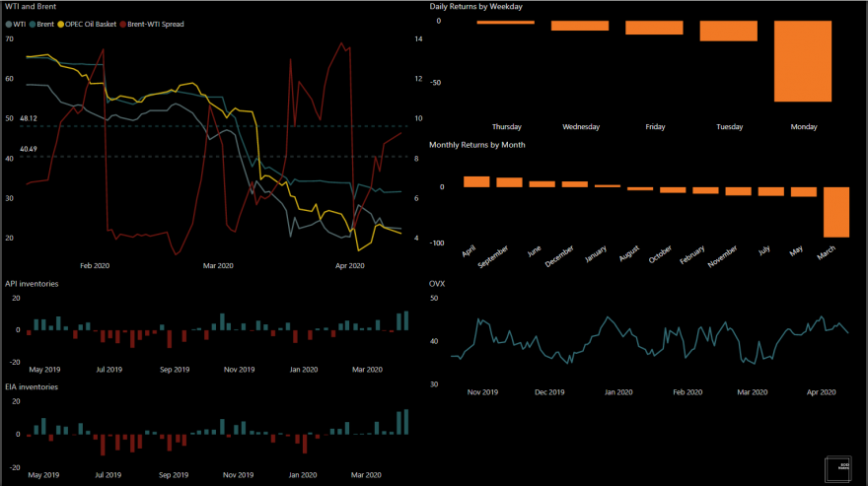This screenshot has width=868, height=486.
Task: Toggle OPEC Oil Basket legend entry
Action: [x=87, y=25]
